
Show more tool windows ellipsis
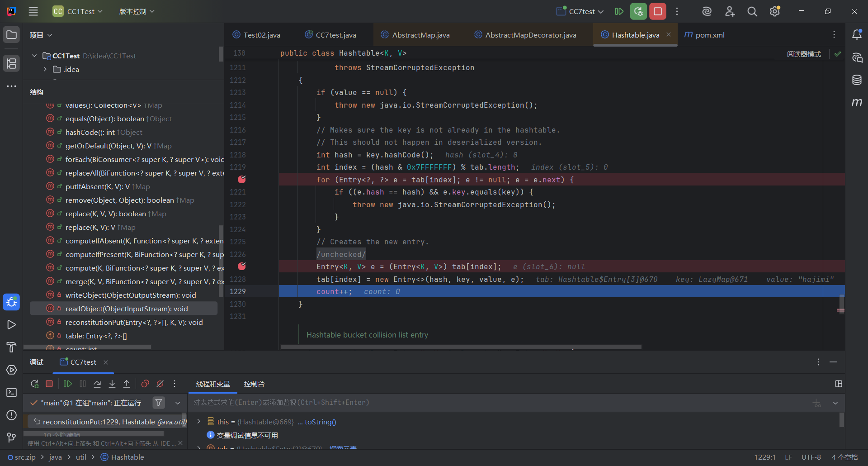[12, 86]
